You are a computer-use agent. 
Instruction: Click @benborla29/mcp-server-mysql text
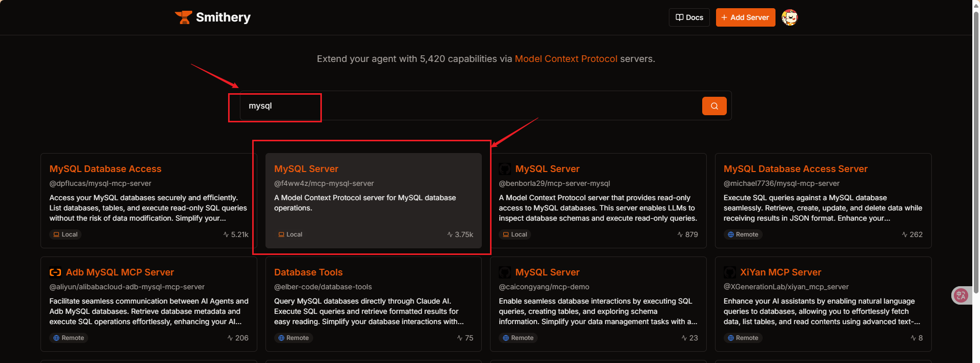point(555,183)
